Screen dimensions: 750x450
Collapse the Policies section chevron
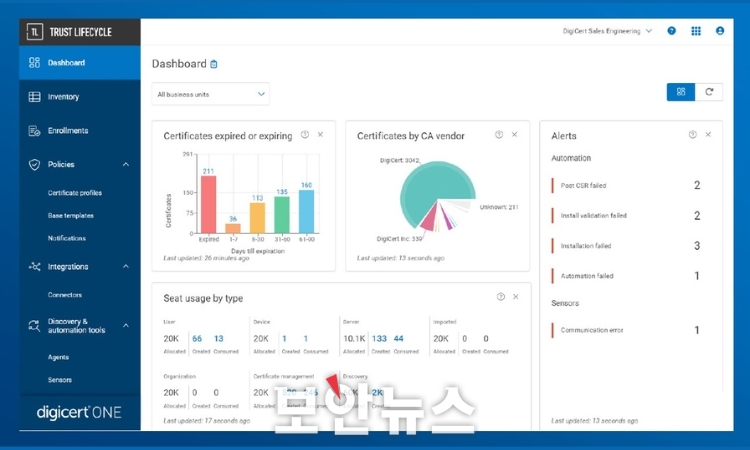126,165
